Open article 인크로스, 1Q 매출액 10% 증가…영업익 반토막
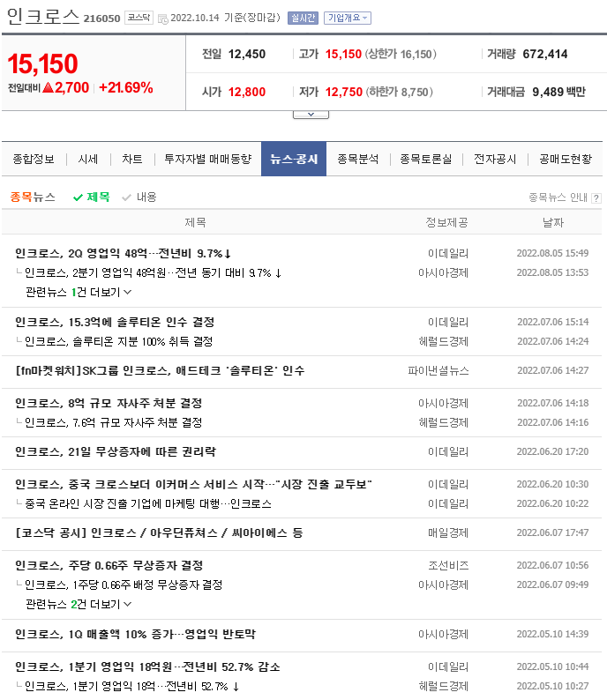This screenshot has width=607, height=700. tap(135, 634)
